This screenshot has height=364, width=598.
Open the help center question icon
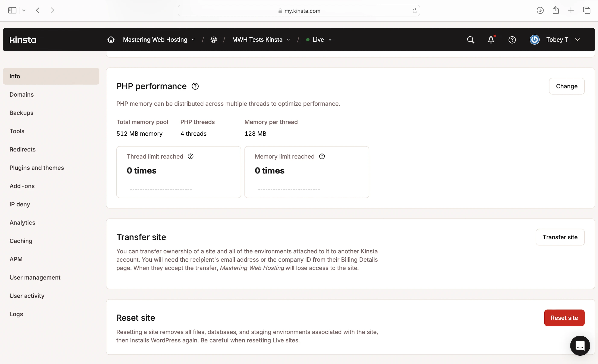512,40
